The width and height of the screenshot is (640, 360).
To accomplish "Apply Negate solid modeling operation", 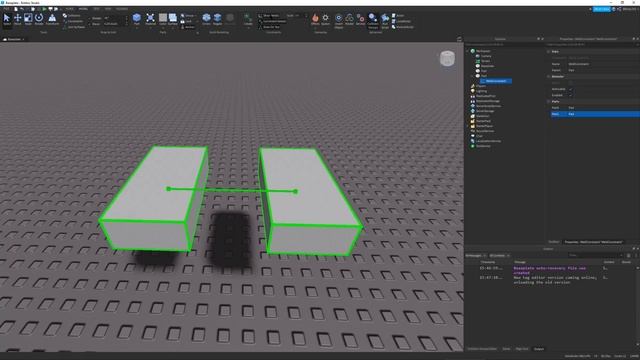I will point(218,19).
